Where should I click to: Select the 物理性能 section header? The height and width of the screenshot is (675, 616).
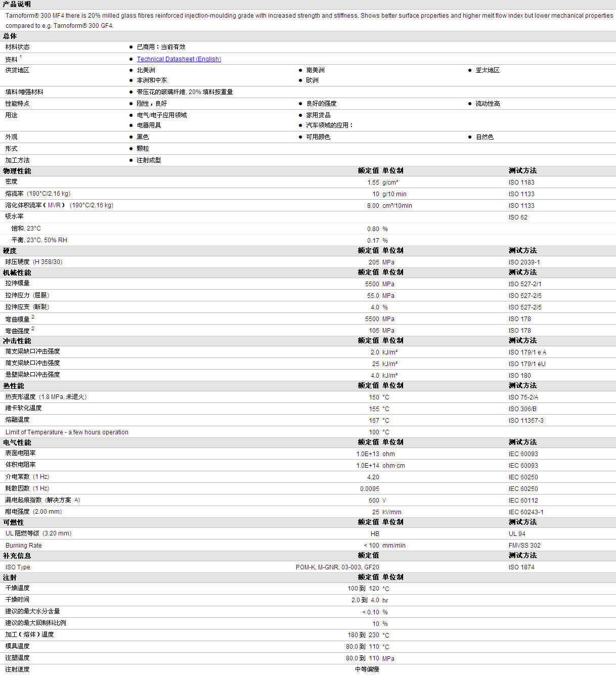[17, 171]
